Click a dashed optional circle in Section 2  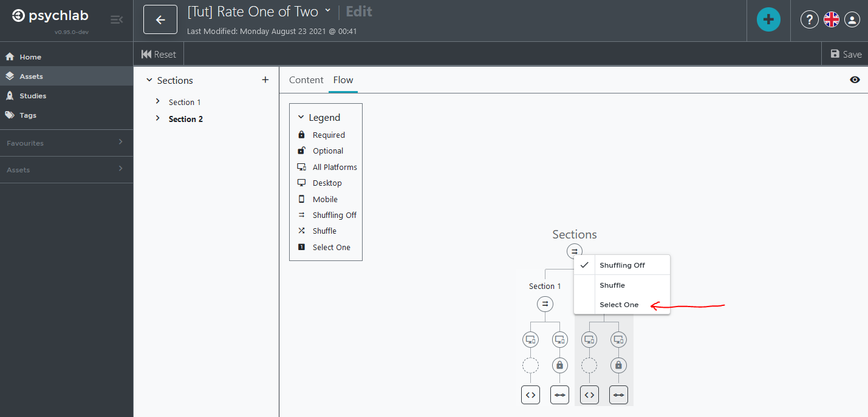tap(589, 365)
